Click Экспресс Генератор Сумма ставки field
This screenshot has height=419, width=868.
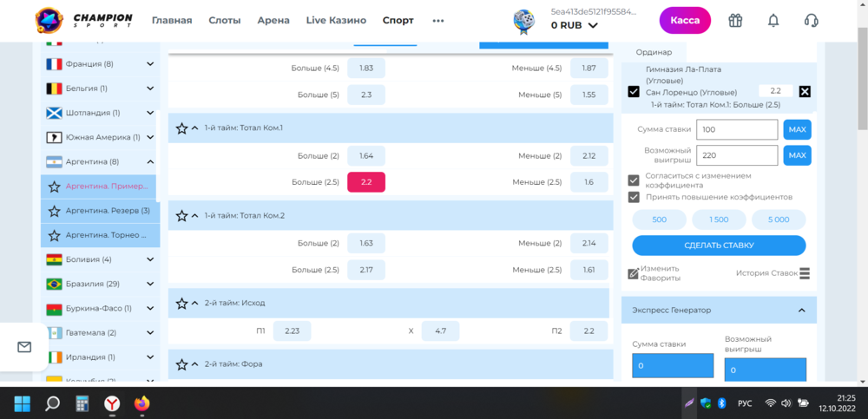point(674,366)
